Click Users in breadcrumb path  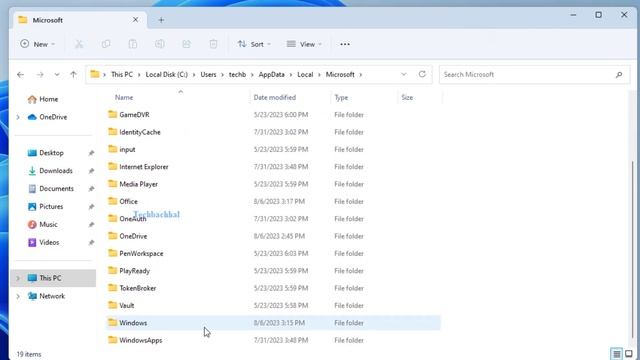[x=208, y=75]
